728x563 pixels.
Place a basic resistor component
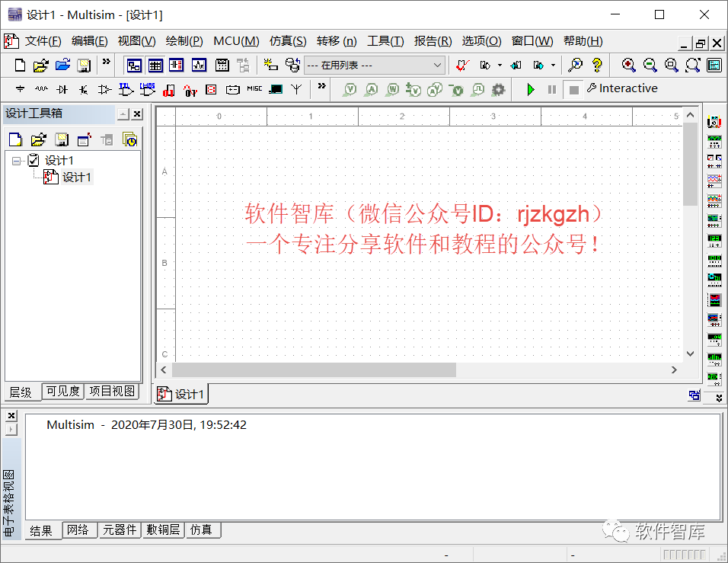coord(41,89)
